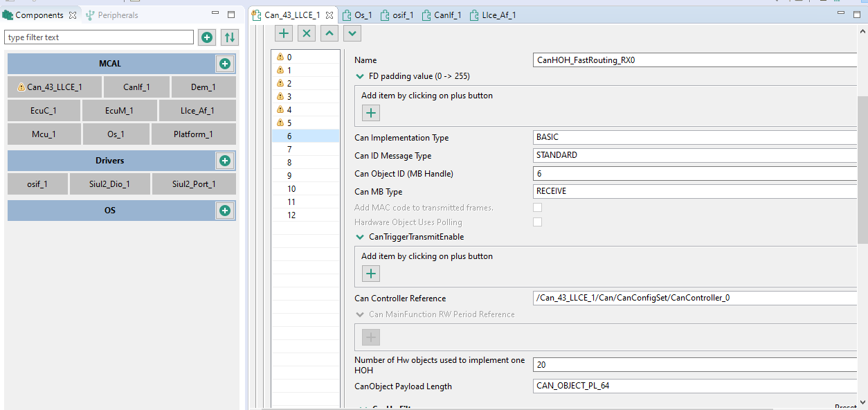Open EcuM_1 component
This screenshot has width=868, height=410.
pos(120,110)
